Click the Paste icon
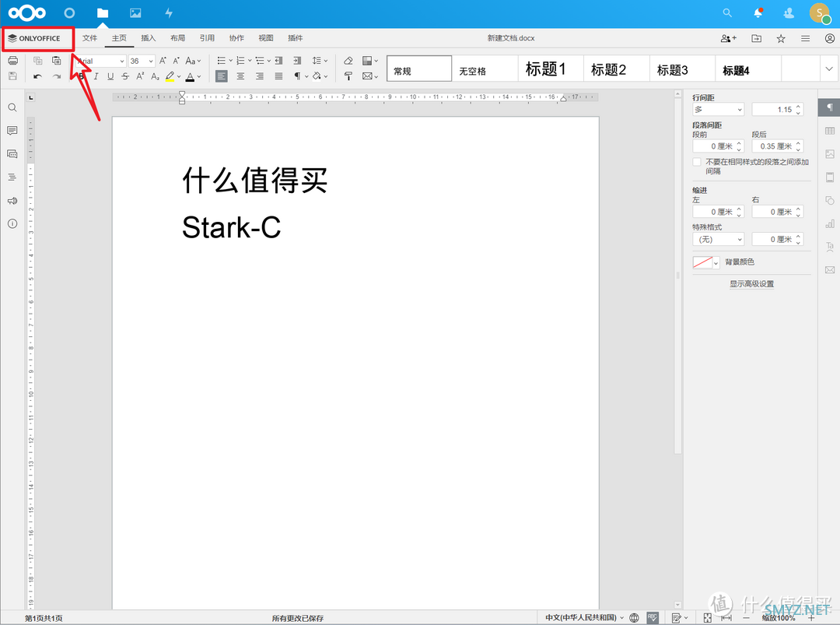Image resolution: width=840 pixels, height=625 pixels. tap(56, 61)
